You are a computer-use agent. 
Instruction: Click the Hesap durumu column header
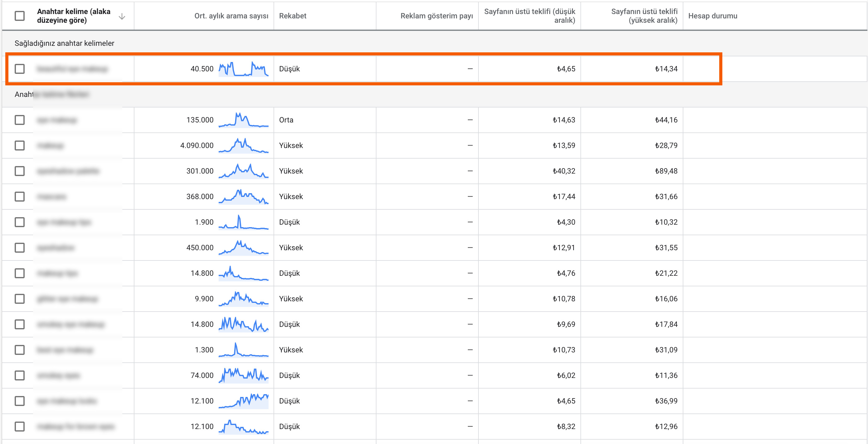[712, 16]
